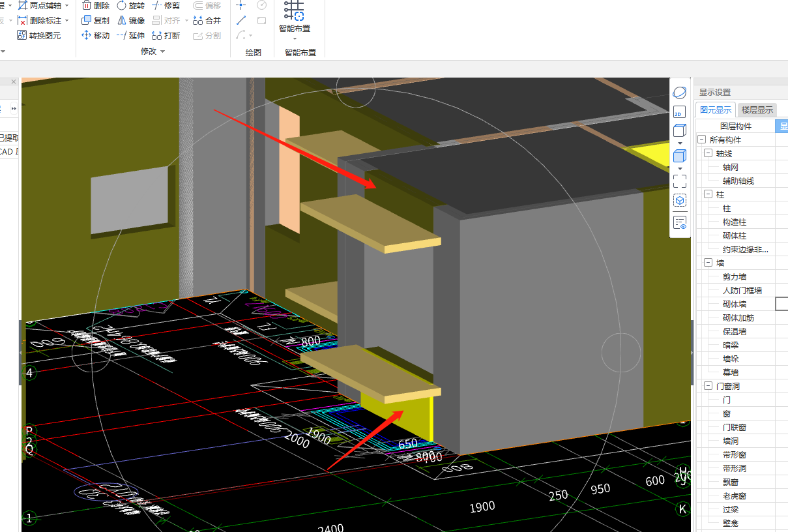Open the wireframe cube view dropdown arrow
Screen dimensions: 788x532
(680, 143)
